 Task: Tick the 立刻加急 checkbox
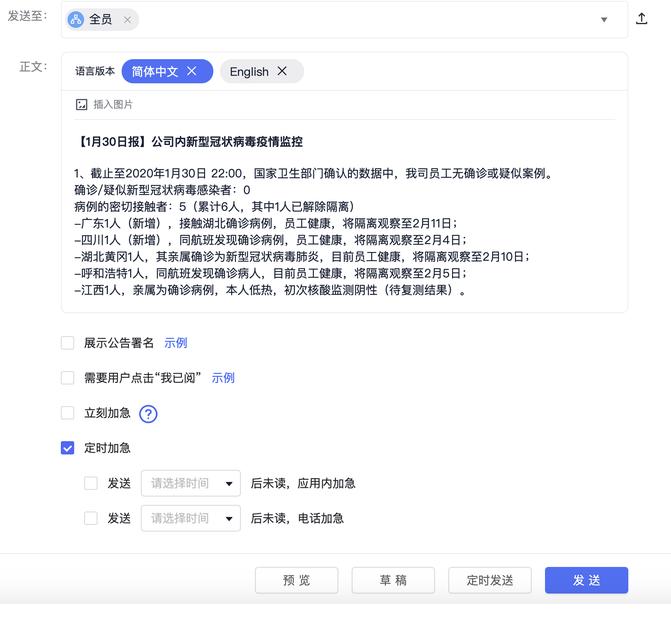tap(68, 413)
